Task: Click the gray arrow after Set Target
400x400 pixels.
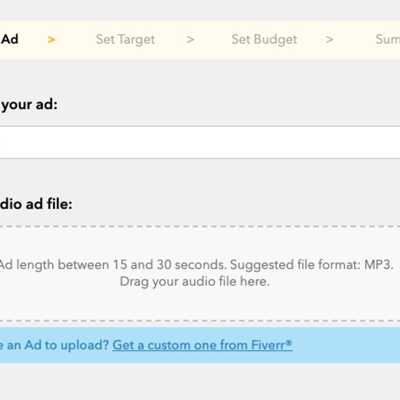Action: (190, 40)
